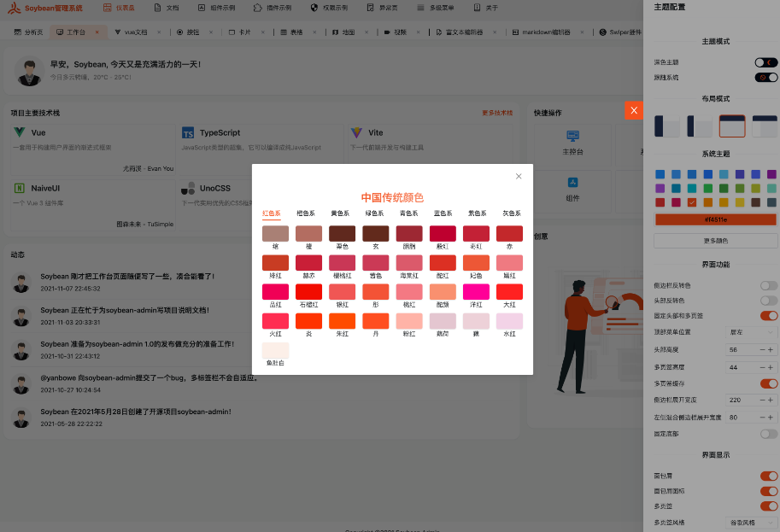The width and height of the screenshot is (780, 532).
Task: Toggle the 深色主题 dark theme switch
Action: [766, 62]
